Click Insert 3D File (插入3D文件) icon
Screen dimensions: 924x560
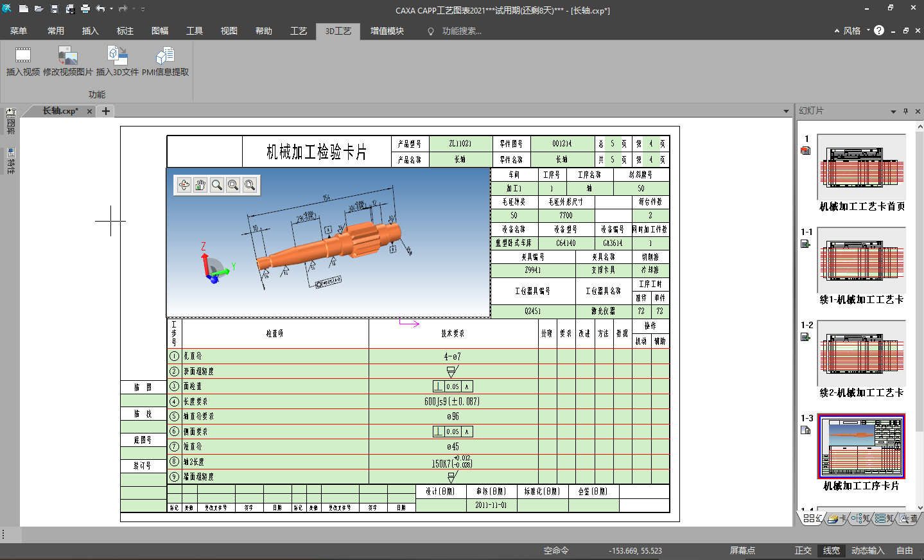click(x=117, y=56)
